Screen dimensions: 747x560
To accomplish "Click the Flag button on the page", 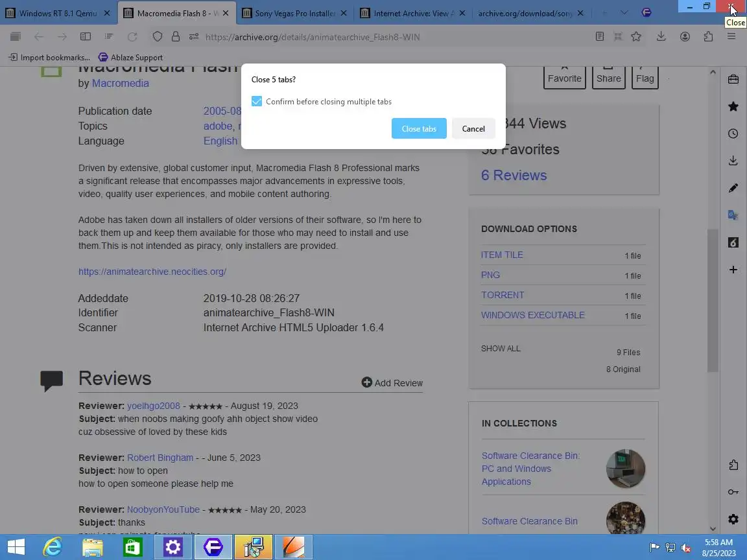I will [x=645, y=77].
